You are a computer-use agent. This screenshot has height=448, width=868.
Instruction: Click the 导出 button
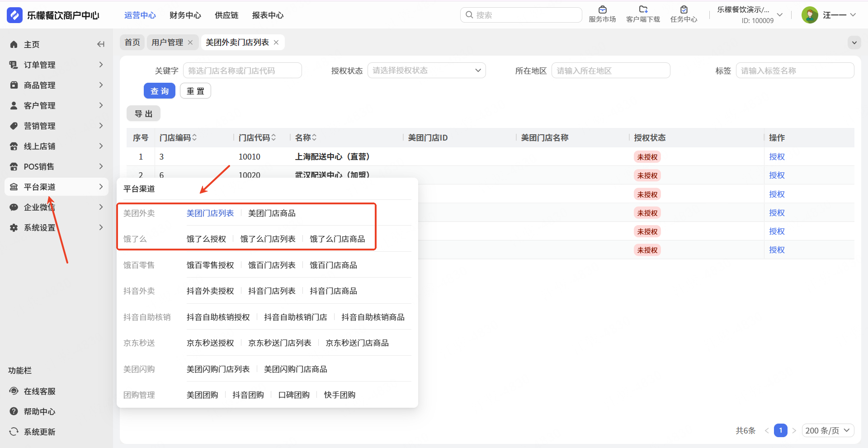coord(143,113)
